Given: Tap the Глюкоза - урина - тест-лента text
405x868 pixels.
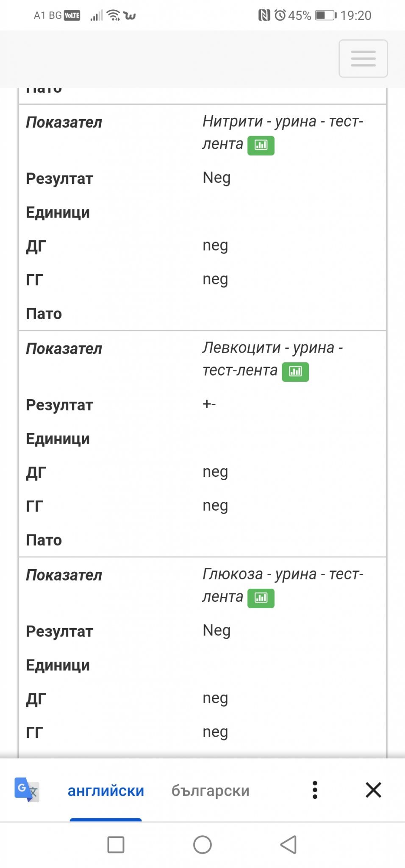Looking at the screenshot, I should (x=283, y=585).
